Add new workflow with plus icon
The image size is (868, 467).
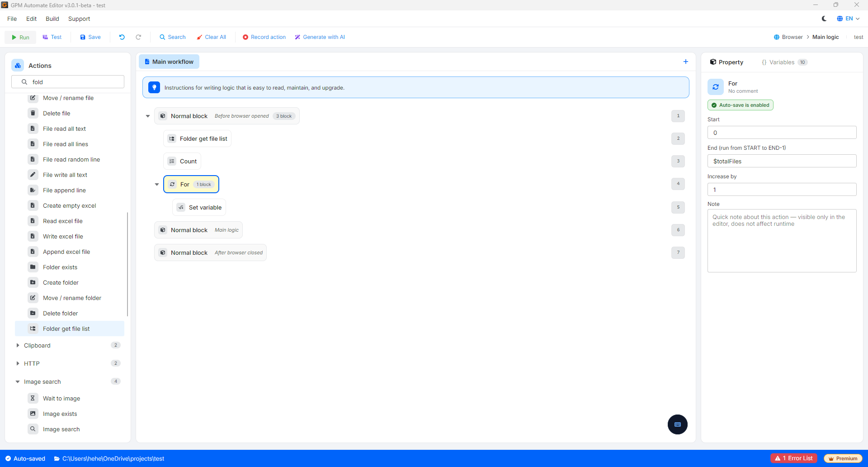tap(686, 62)
